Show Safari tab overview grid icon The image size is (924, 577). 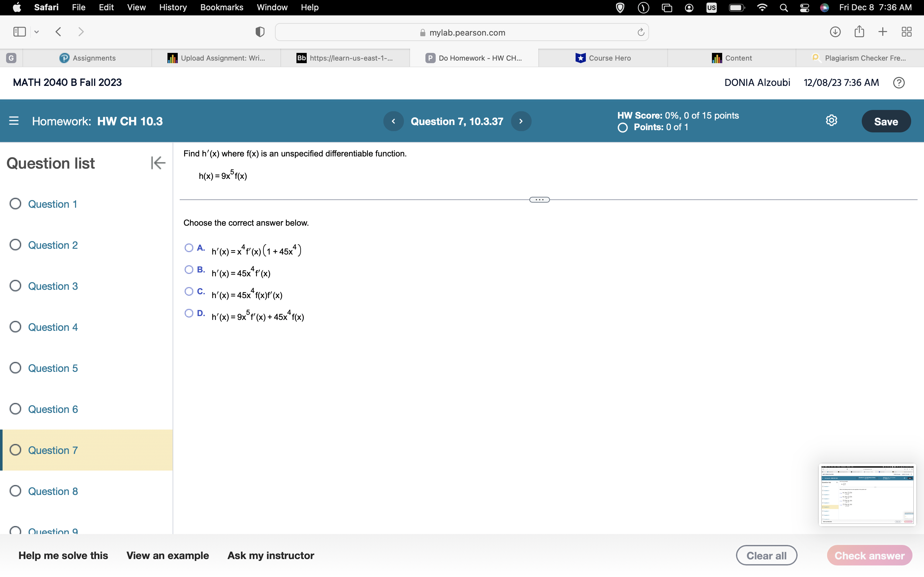tap(906, 32)
